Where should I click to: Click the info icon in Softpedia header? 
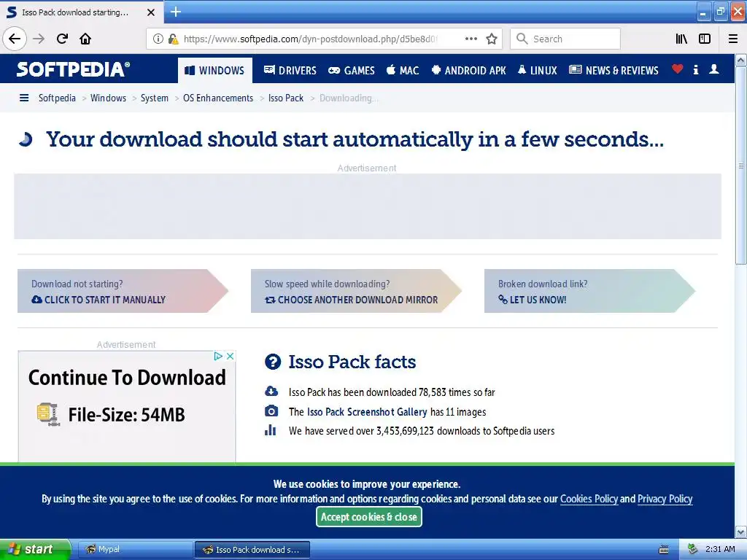pos(696,69)
